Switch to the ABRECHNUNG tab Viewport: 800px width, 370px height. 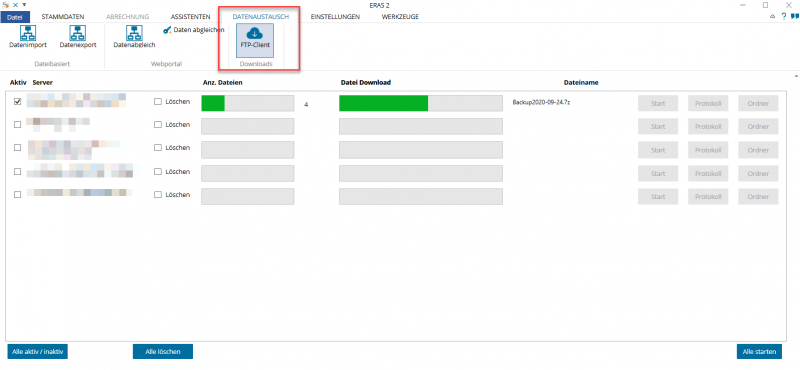click(128, 17)
